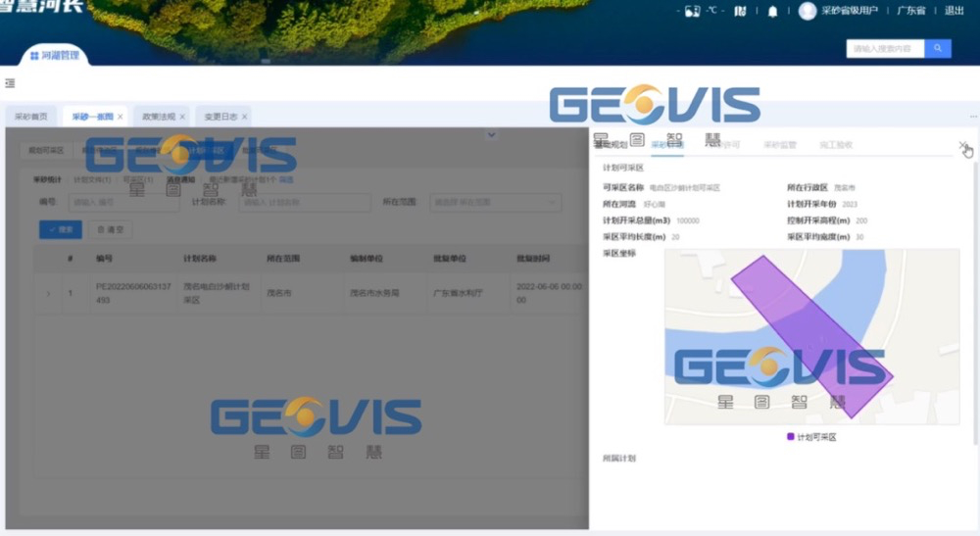Click the 茂名市水务局 table cell
Image resolution: width=980 pixels, height=536 pixels.
(374, 293)
